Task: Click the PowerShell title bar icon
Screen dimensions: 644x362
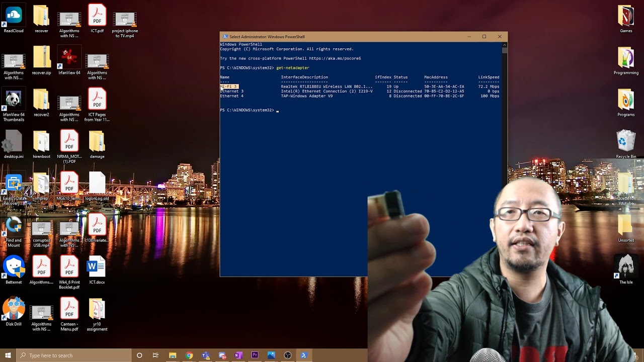Action: [x=225, y=37]
